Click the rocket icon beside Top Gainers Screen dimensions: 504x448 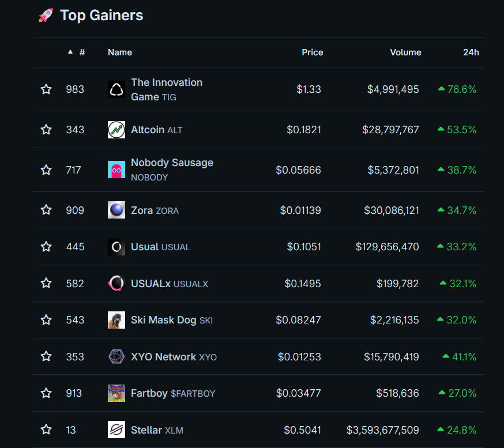[x=46, y=15]
